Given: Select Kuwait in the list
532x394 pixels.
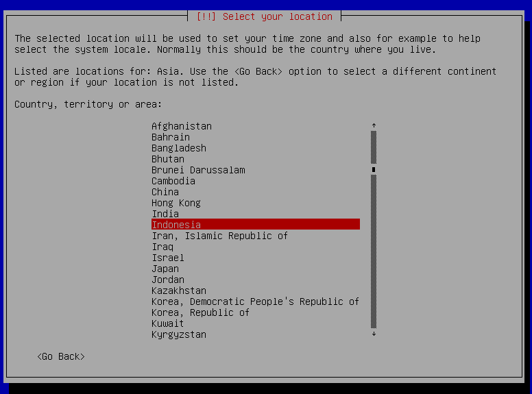Looking at the screenshot, I should point(256,323).
